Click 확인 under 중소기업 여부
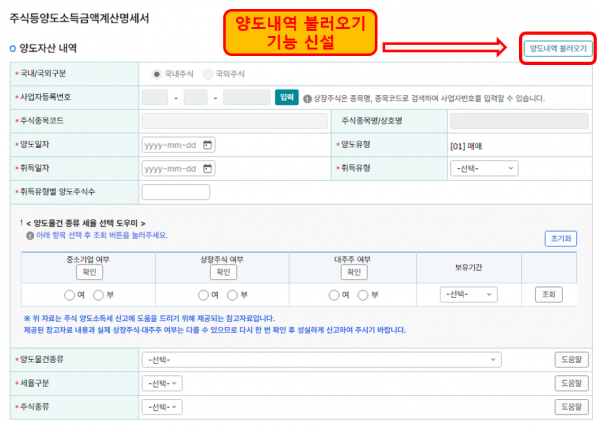This screenshot has width=600, height=428. click(89, 272)
